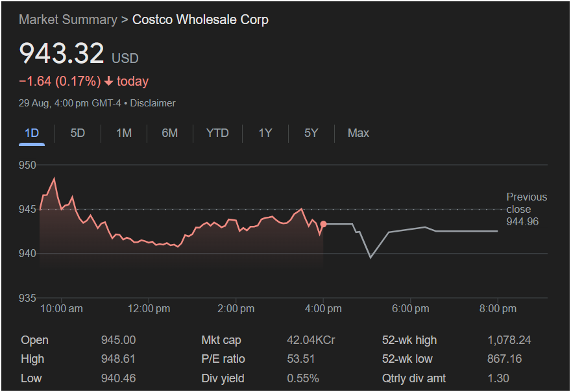571x392 pixels.
Task: Click the red closing price dot on chart
Action: point(323,224)
